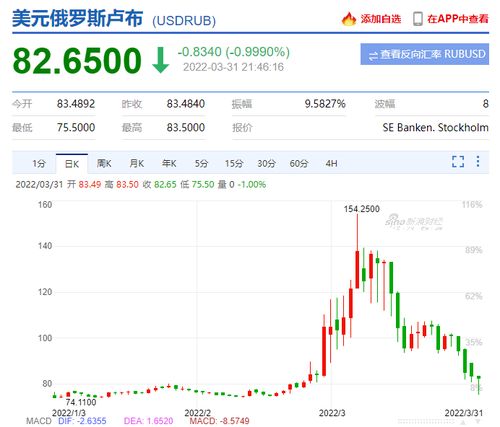Click the green down arrow price indicator
500x427 pixels.
pyautogui.click(x=160, y=60)
